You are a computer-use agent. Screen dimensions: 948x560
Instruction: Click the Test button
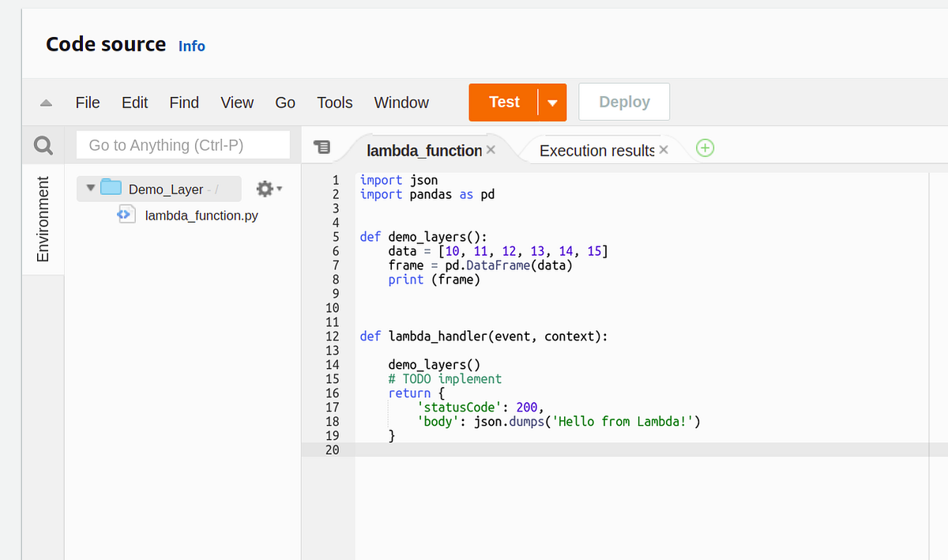click(504, 101)
